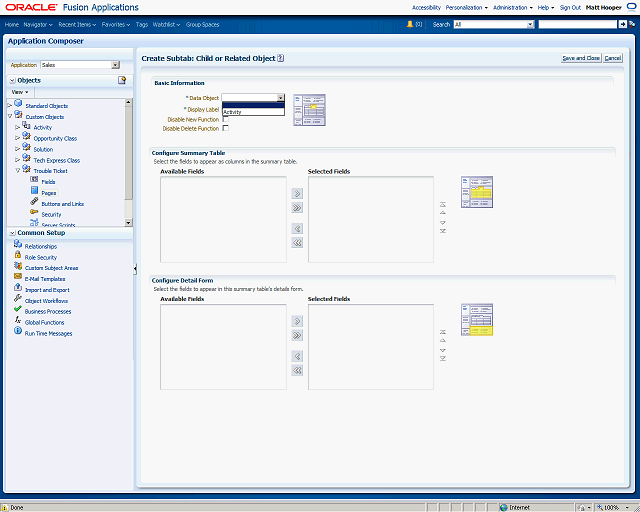Expand the Standard Objects node

click(10, 106)
